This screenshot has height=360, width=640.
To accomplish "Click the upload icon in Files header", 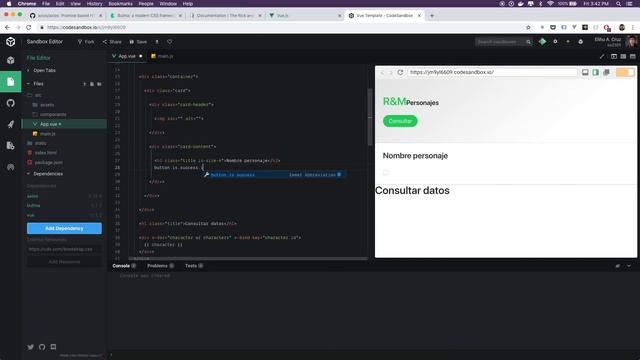I will pos(84,84).
